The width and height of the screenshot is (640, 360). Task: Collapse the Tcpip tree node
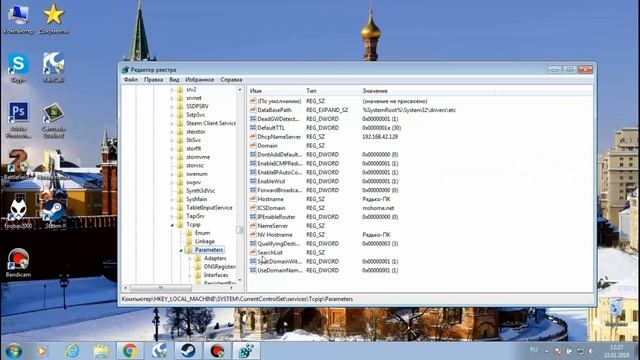(x=172, y=225)
